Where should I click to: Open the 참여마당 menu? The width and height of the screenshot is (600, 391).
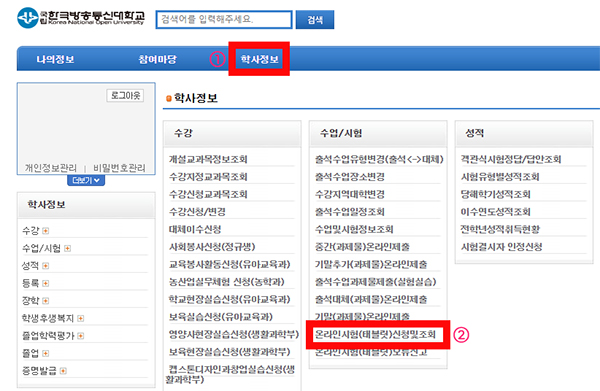click(x=157, y=59)
